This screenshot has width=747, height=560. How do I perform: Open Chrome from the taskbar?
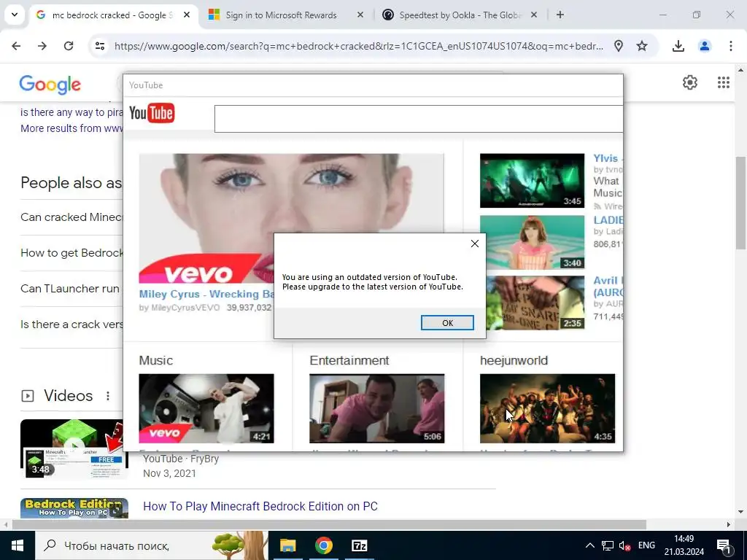pyautogui.click(x=323, y=545)
